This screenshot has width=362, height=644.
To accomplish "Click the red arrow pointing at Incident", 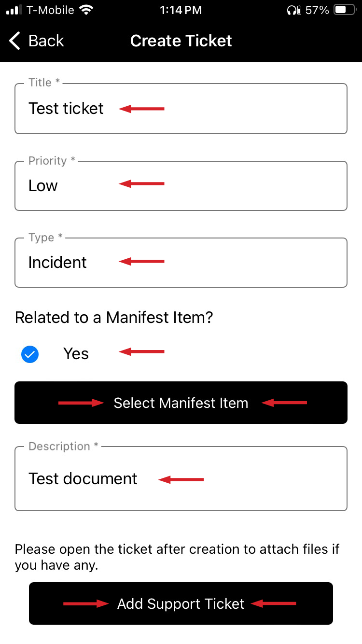I will tap(141, 262).
